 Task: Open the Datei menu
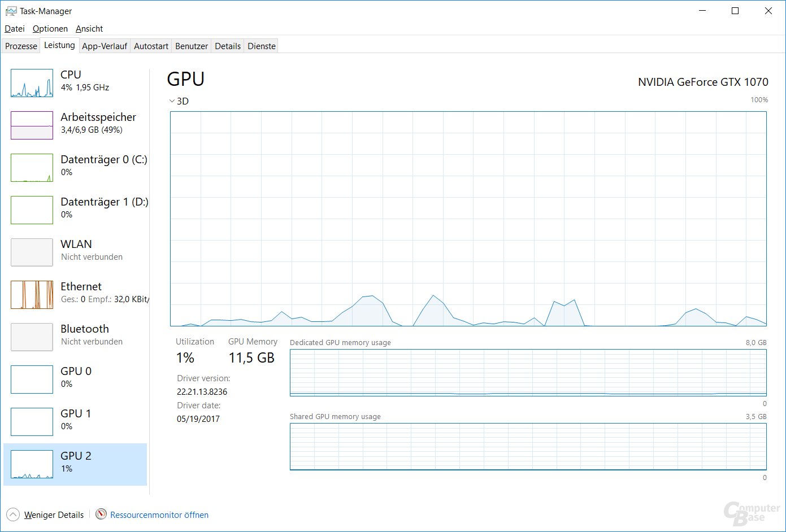15,29
